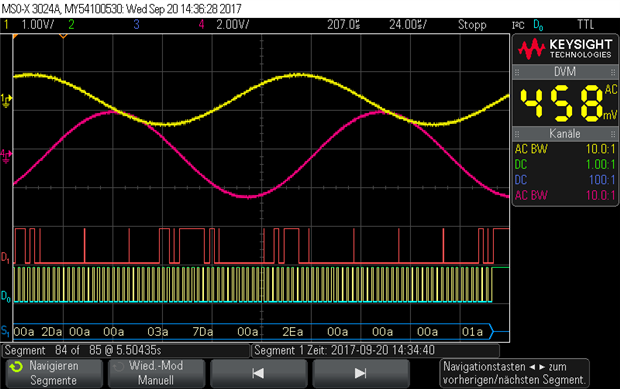The image size is (620, 389).
Task: Advance to next segment arrow button
Action: pyautogui.click(x=361, y=373)
